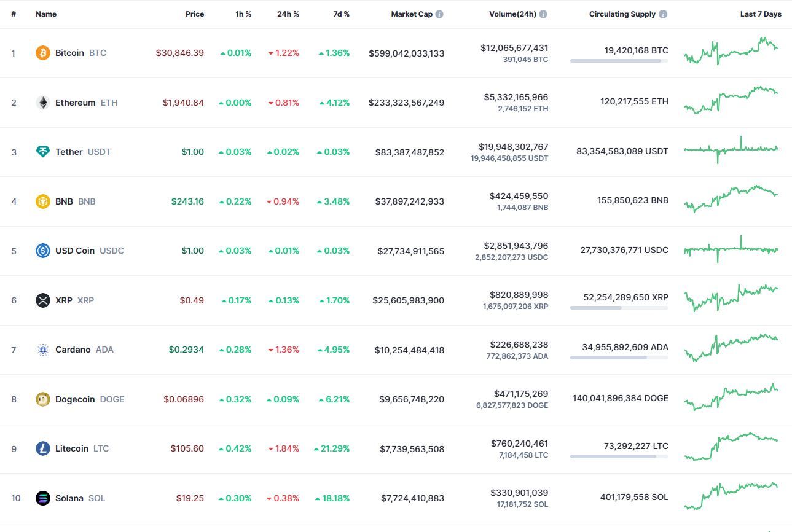The width and height of the screenshot is (792, 532).
Task: Click the Dogecoin logo icon
Action: [x=42, y=399]
